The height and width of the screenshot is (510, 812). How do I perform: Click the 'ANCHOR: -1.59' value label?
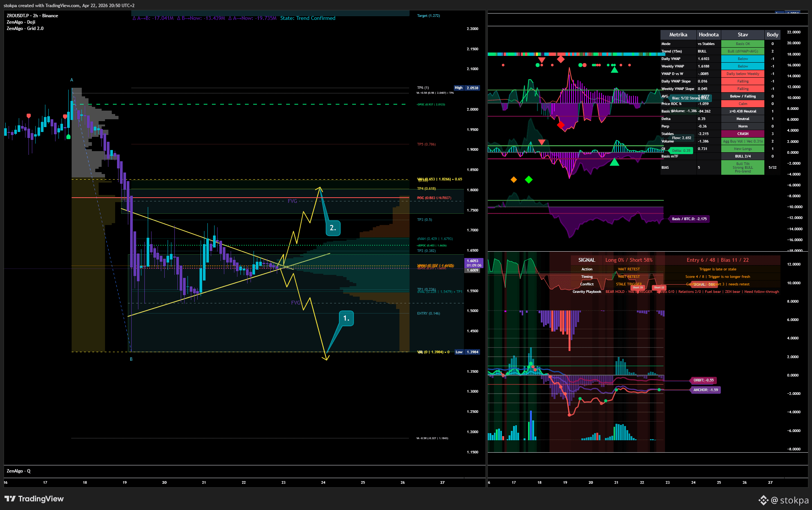pyautogui.click(x=705, y=390)
